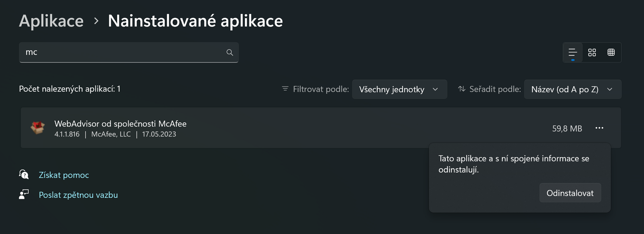Switch to the list view layout
The height and width of the screenshot is (234, 644).
[572, 53]
